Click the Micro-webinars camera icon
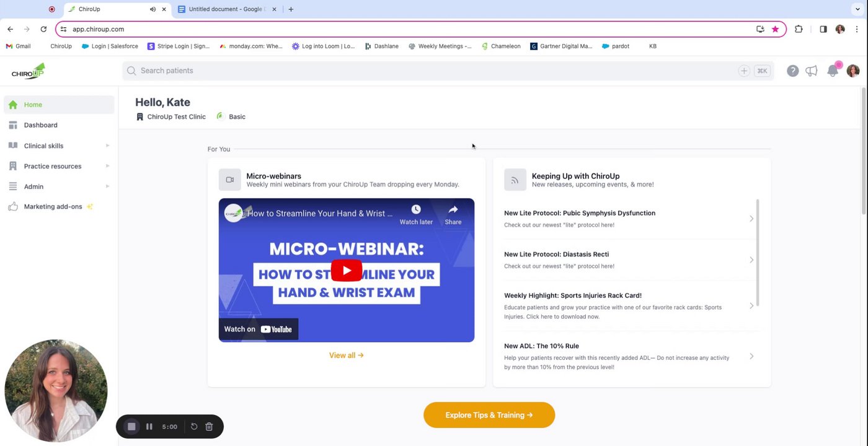 pyautogui.click(x=229, y=180)
